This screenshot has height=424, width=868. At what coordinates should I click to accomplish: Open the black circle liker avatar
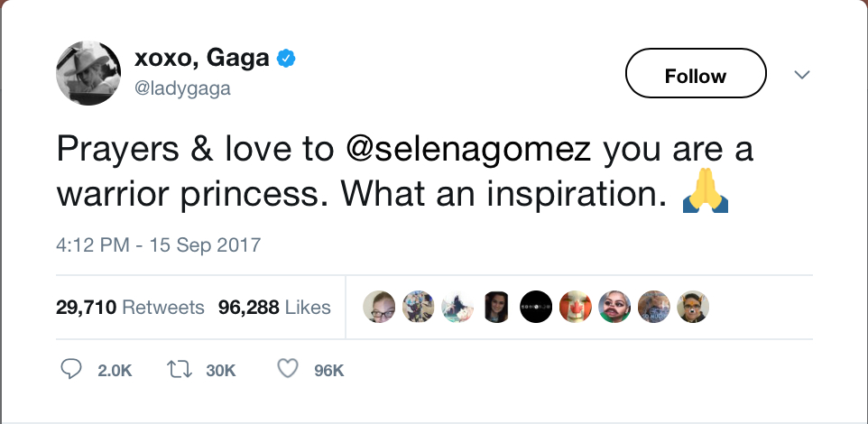click(x=538, y=308)
